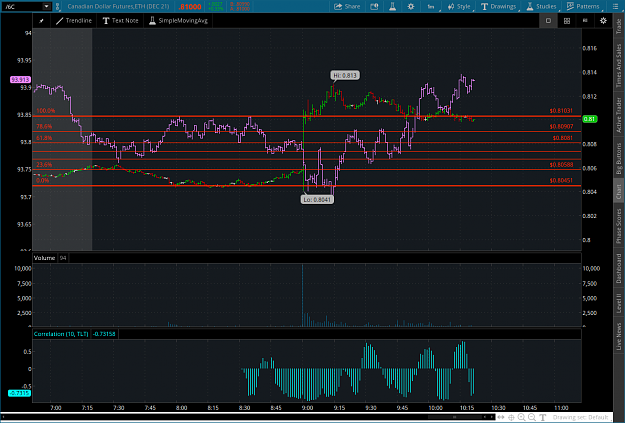Click the bottom text tool T icon
This screenshot has width=625, height=423.
(542, 417)
